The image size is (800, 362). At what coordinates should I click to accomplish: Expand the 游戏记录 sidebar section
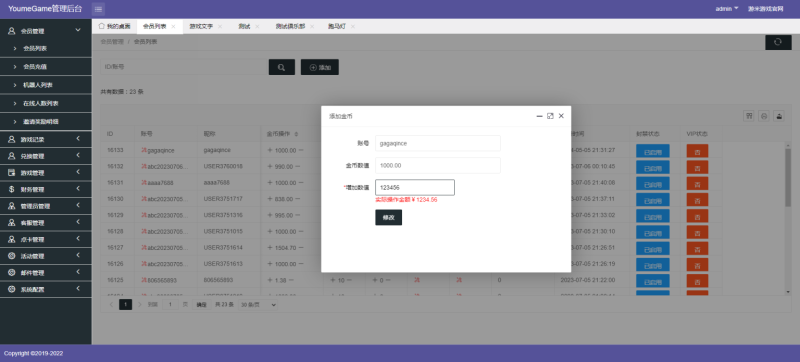46,139
